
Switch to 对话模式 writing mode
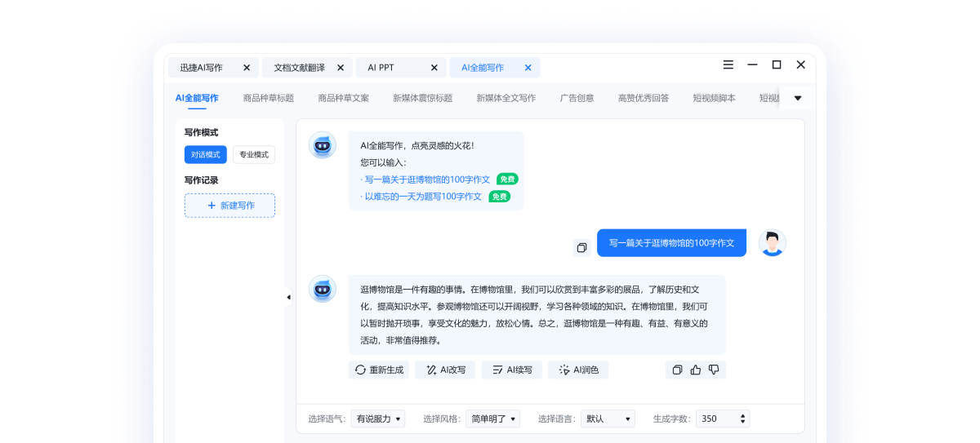[x=205, y=154]
